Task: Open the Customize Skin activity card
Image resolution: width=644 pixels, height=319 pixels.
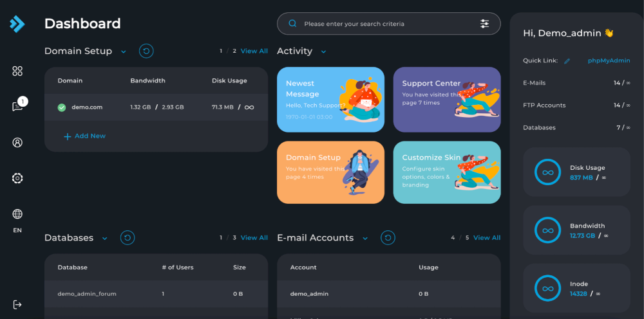Action: click(x=446, y=172)
